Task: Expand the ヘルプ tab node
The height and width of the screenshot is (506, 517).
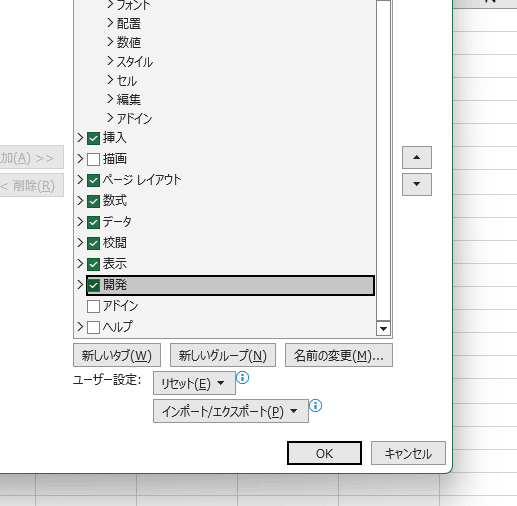Action: (80, 327)
